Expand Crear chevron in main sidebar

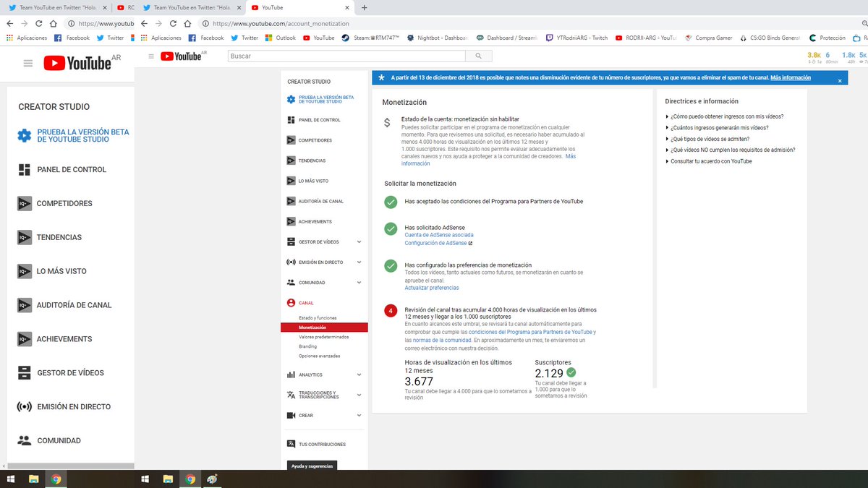tap(359, 415)
